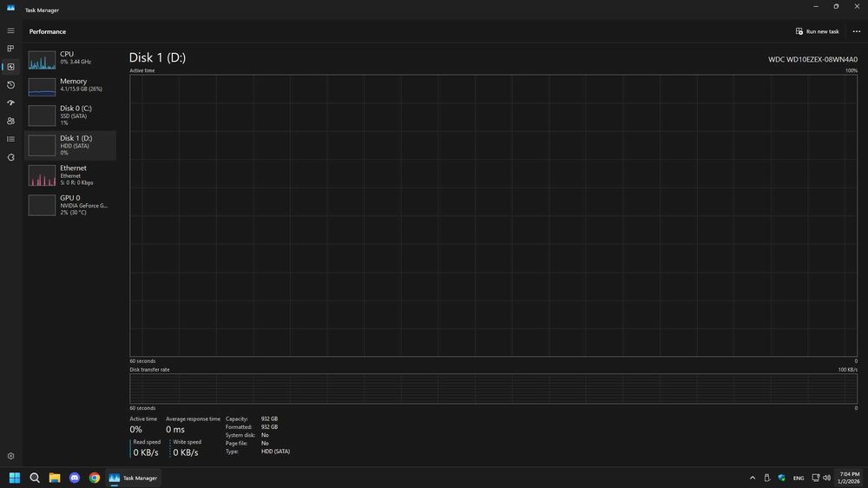The height and width of the screenshot is (488, 868).
Task: Open the three-dot more options menu
Action: coord(857,31)
